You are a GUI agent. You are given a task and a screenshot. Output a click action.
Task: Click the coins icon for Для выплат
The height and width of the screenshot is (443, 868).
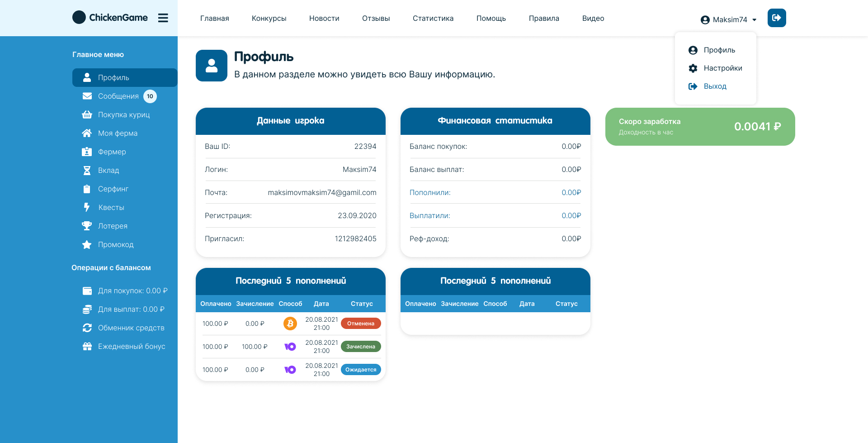(x=87, y=309)
